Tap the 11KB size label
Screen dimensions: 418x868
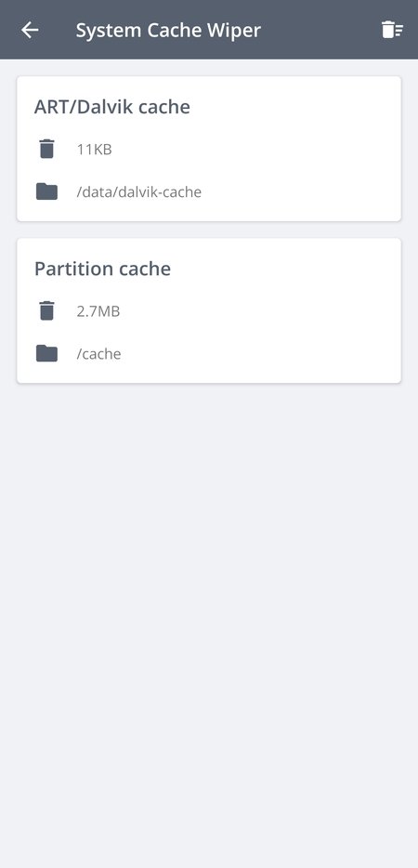tap(94, 150)
